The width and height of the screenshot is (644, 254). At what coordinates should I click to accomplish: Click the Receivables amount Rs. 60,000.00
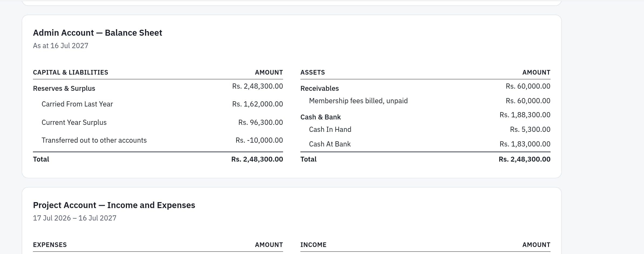(x=528, y=86)
